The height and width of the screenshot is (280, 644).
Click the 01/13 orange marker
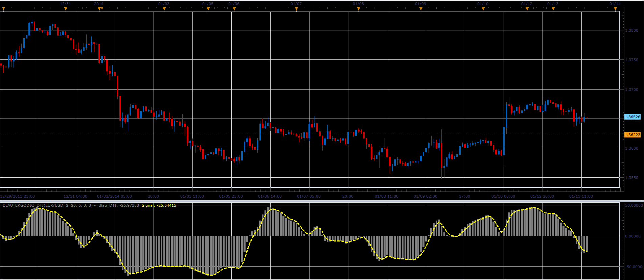[553, 9]
